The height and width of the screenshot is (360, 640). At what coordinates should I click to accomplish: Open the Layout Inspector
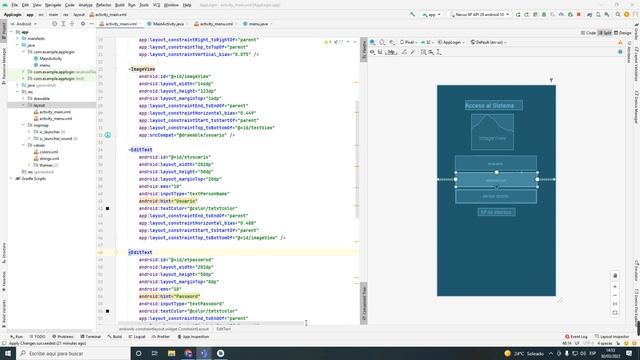612,337
